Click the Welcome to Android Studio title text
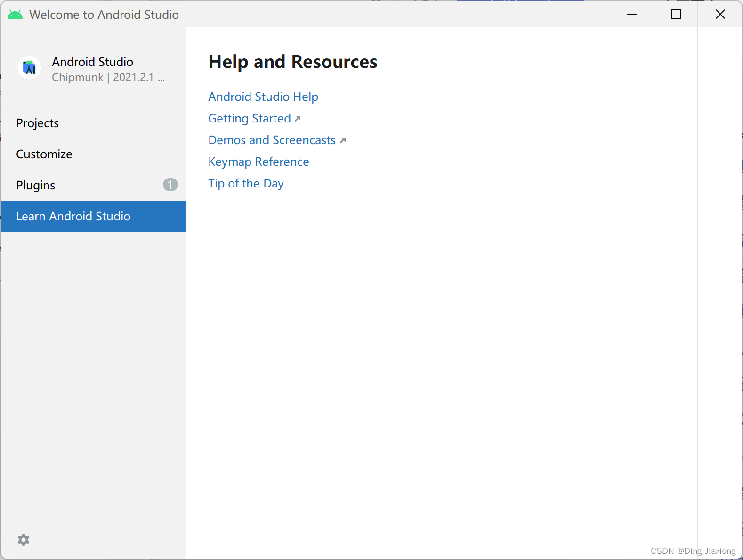 click(x=104, y=15)
